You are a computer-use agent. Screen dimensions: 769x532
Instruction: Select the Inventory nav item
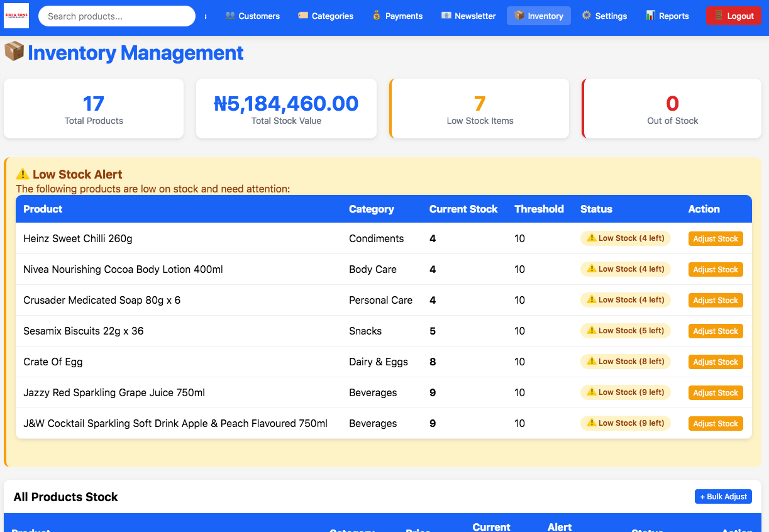point(539,16)
